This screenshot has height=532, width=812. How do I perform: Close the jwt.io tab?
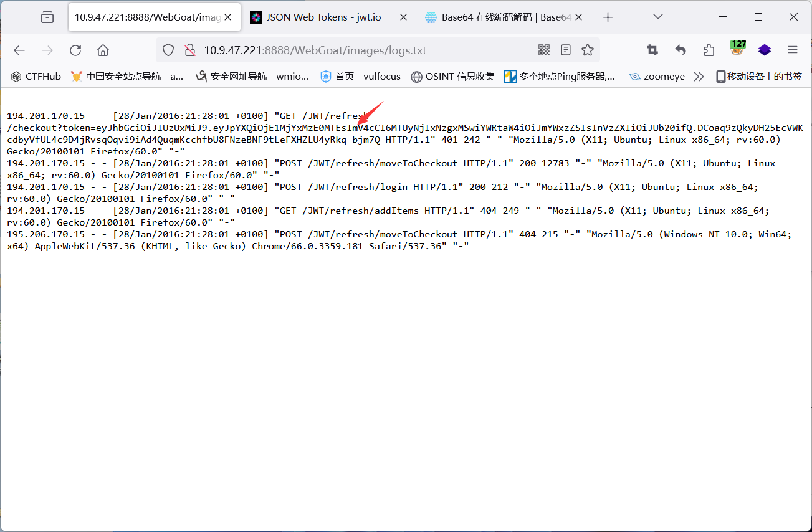403,17
